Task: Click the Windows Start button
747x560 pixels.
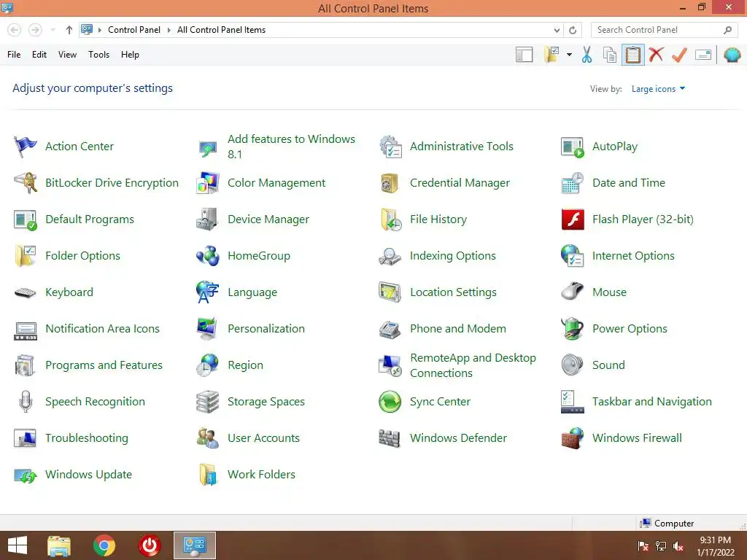Action: pos(18,545)
